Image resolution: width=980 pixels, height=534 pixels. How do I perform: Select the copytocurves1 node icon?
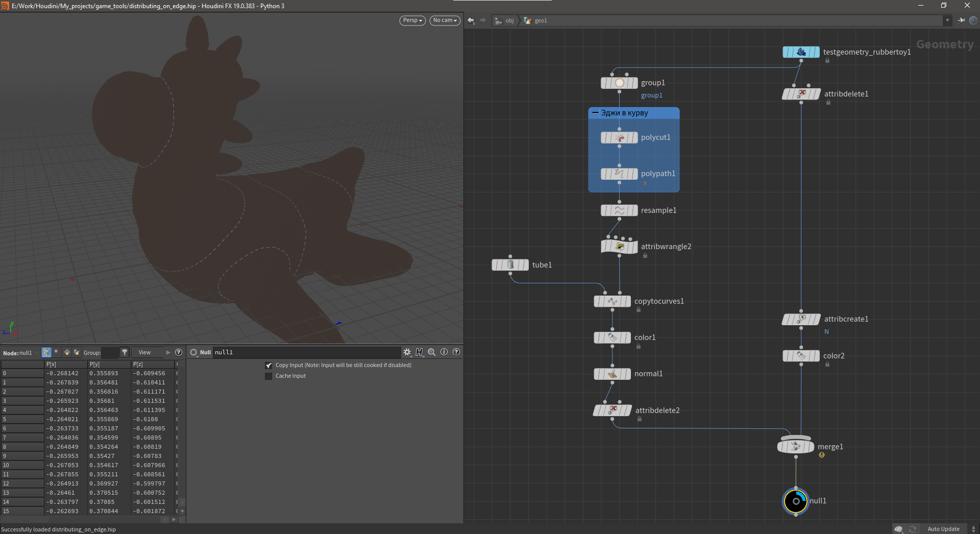coord(612,301)
